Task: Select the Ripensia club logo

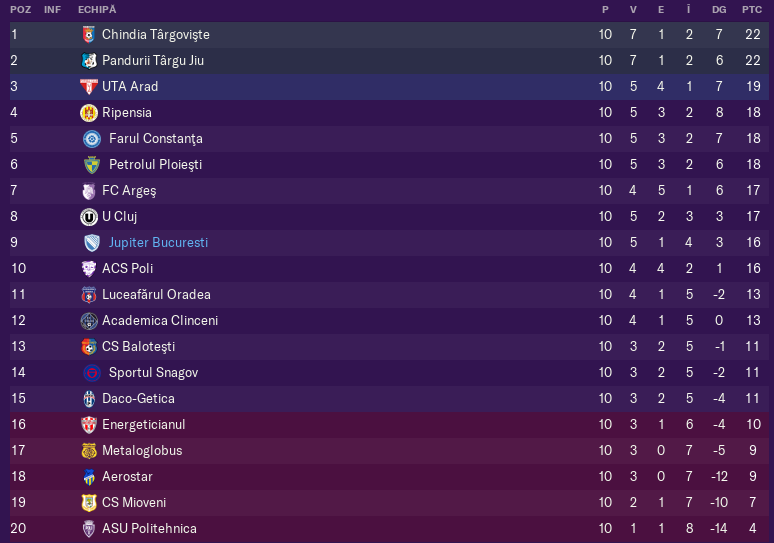Action: point(89,113)
